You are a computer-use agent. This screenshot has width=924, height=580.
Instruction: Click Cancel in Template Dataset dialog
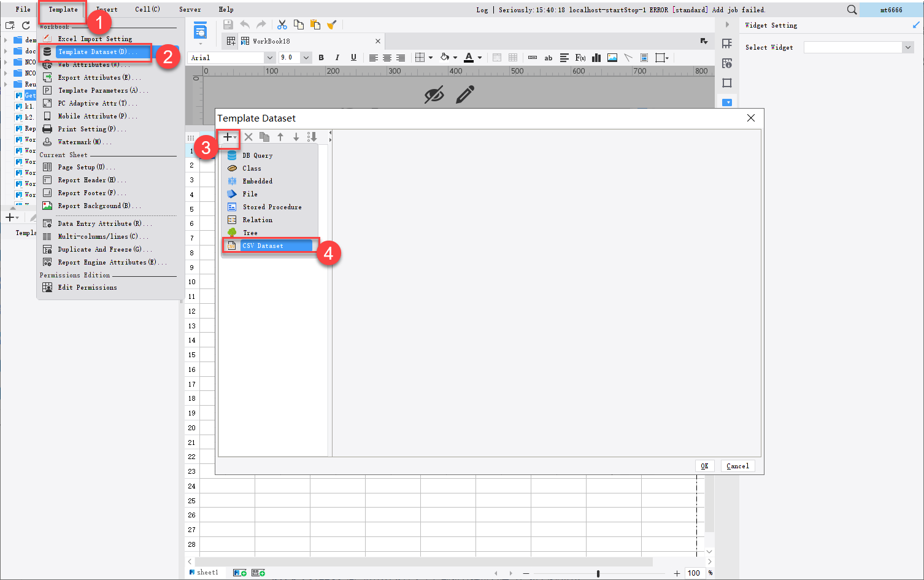737,466
